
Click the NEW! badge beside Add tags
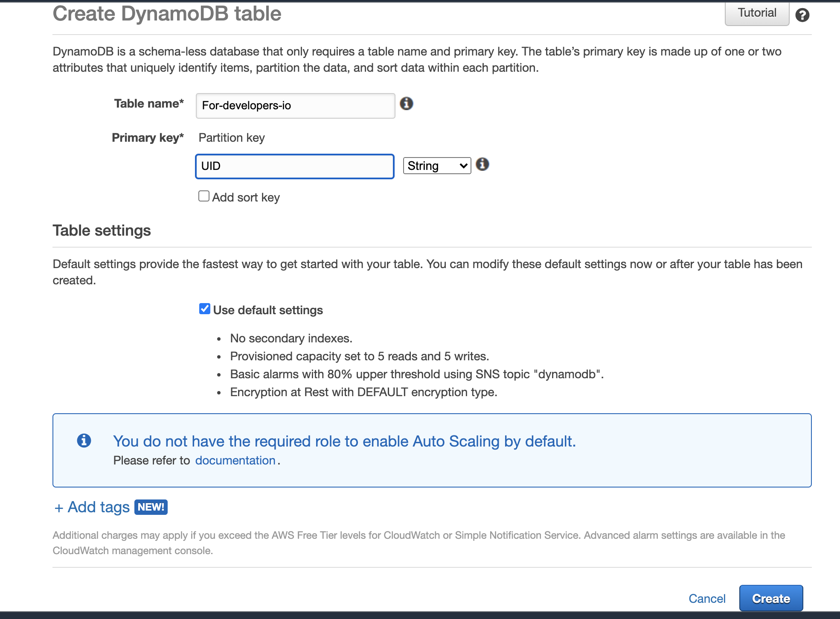(150, 507)
